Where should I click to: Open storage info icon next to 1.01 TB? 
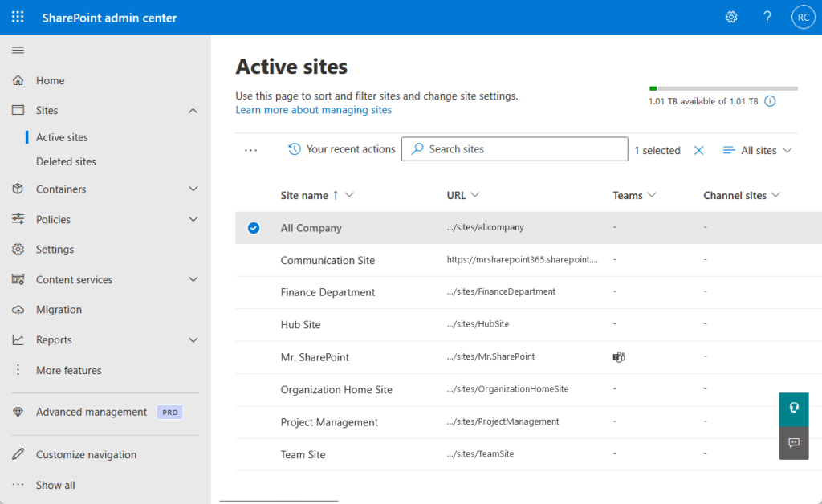click(x=770, y=101)
